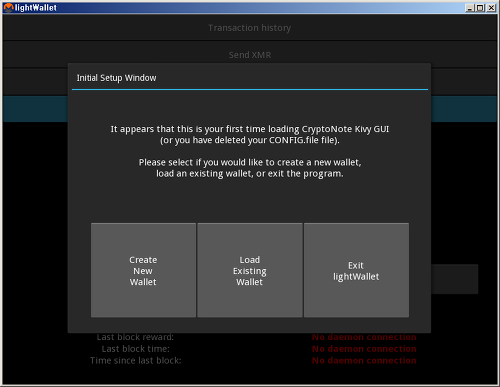Viewport: 500px width, 387px height.
Task: Click the Initial Setup Window title
Action: (x=116, y=78)
